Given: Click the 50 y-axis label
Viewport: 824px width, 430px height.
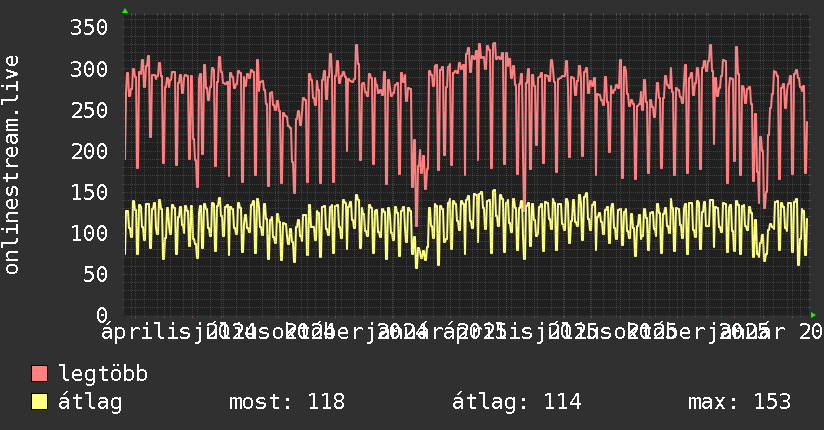Looking at the screenshot, I should tap(96, 274).
